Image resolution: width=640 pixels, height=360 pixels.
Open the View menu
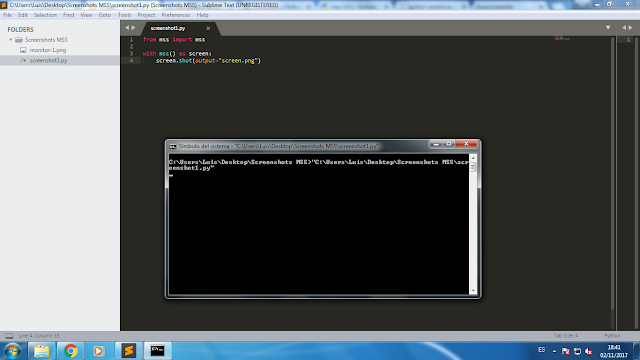pos(86,15)
